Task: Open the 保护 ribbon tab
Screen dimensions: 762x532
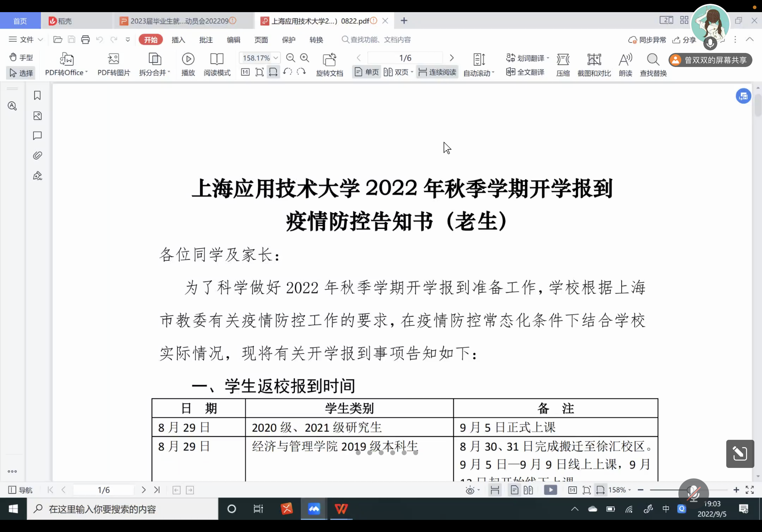Action: click(288, 40)
